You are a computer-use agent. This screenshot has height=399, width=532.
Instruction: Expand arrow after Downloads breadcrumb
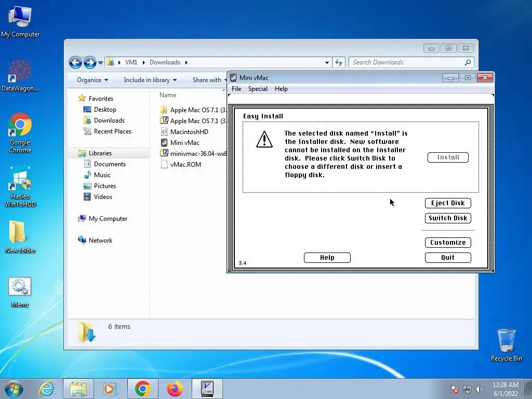(187, 62)
